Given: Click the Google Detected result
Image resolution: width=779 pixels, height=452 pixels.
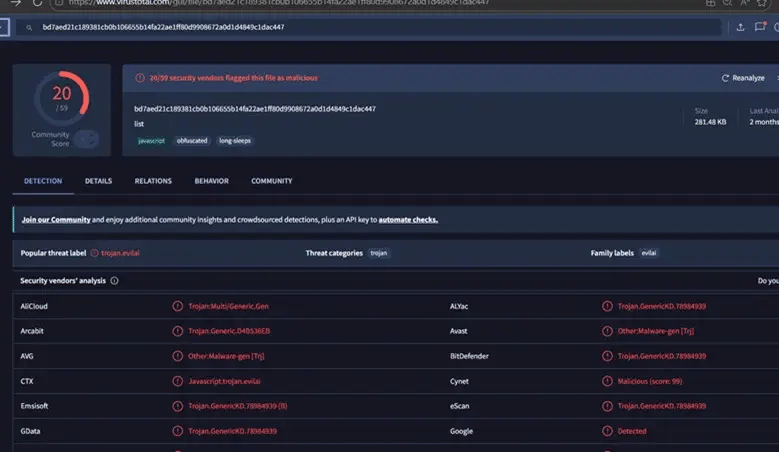Looking at the screenshot, I should (632, 431).
